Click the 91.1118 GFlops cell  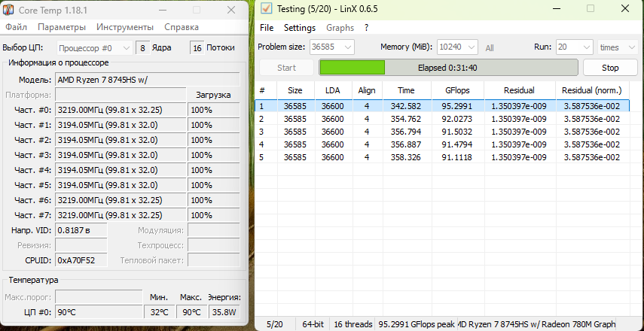(x=457, y=157)
